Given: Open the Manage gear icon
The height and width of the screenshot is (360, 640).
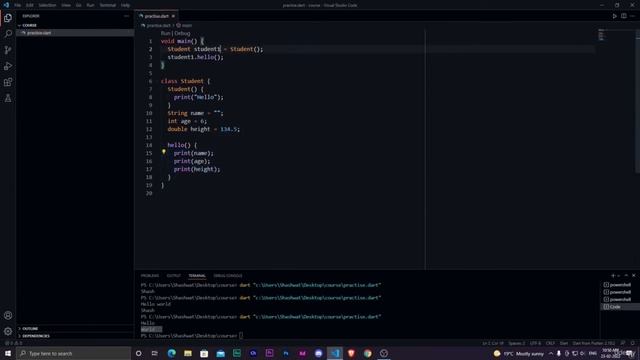Looking at the screenshot, I should coord(8,331).
